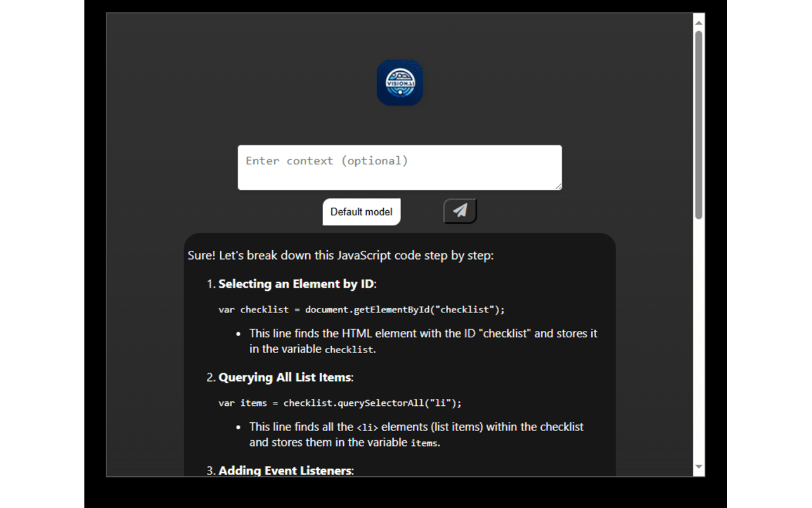Click the scrollbar down arrow
The width and height of the screenshot is (812, 508).
(698, 467)
